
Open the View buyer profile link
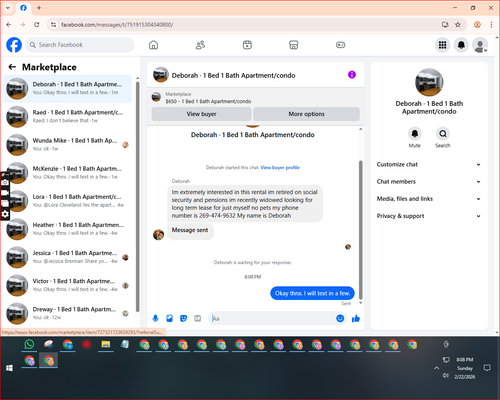pyautogui.click(x=280, y=168)
